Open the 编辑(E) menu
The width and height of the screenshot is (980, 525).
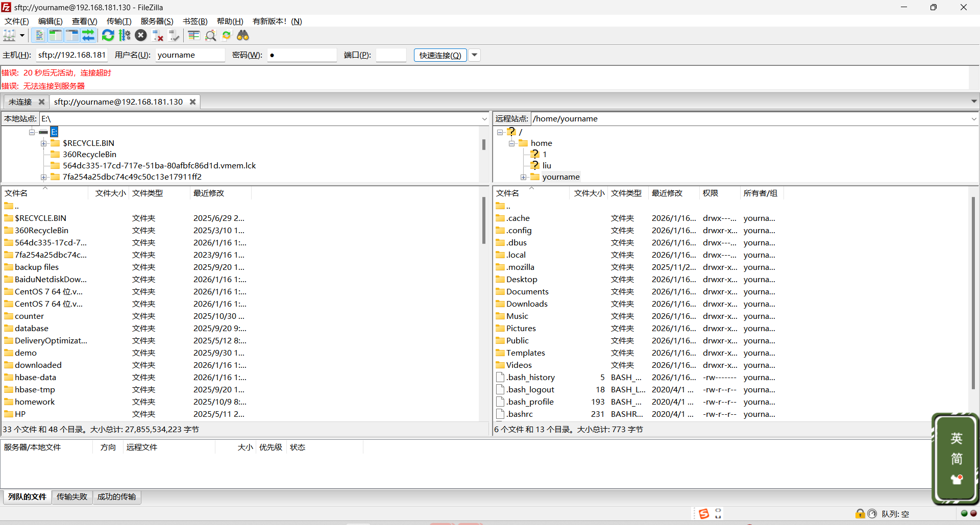point(51,21)
